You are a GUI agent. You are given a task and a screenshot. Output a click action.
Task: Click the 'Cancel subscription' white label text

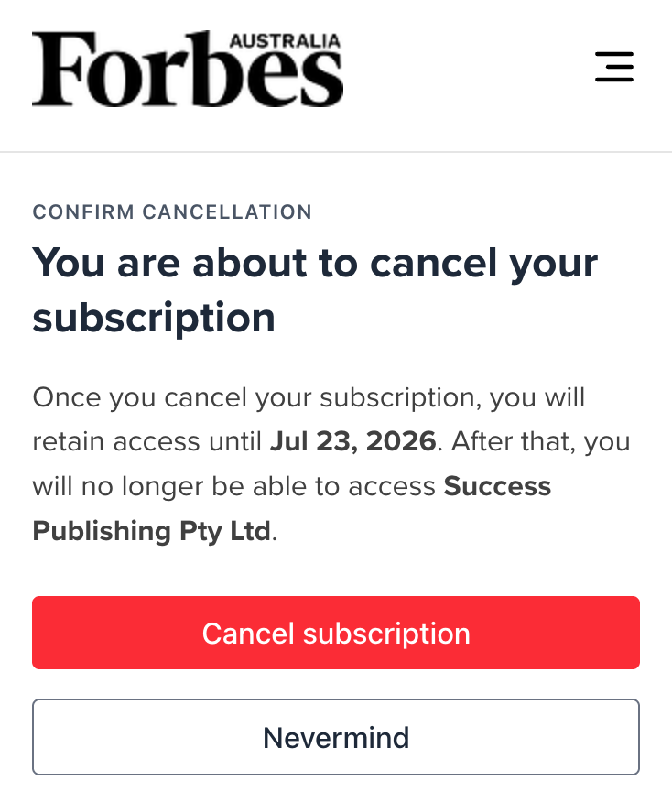pyautogui.click(x=336, y=634)
